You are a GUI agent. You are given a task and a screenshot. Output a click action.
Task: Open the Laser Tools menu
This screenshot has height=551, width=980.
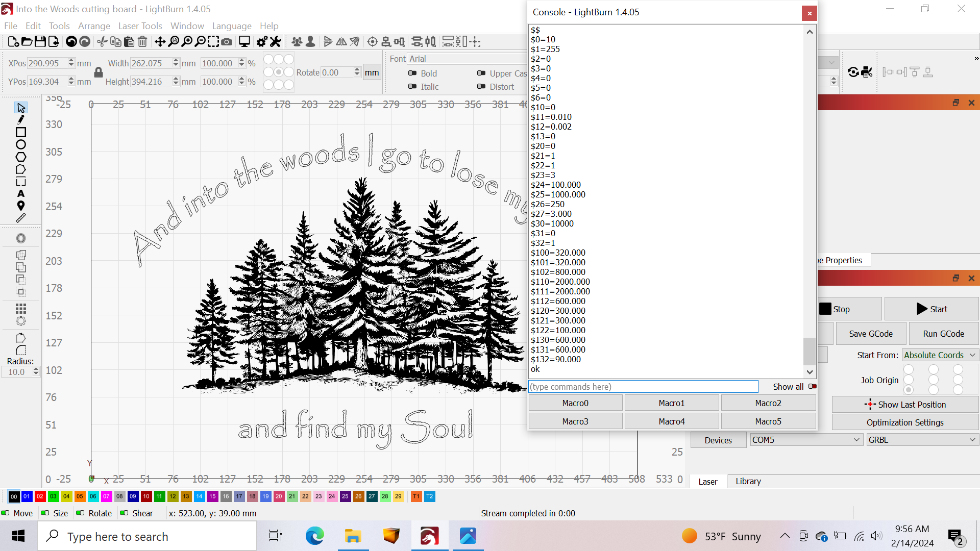pyautogui.click(x=140, y=26)
